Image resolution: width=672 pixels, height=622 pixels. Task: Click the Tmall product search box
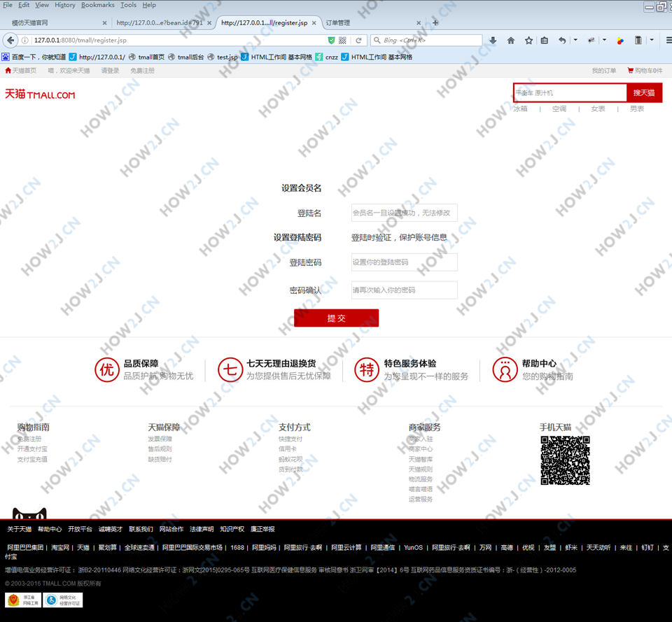[570, 93]
